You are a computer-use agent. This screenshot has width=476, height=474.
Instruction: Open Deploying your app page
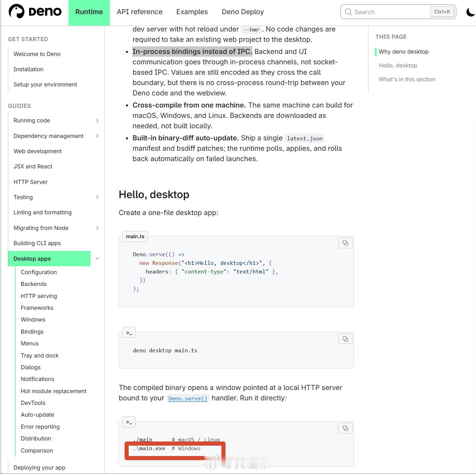39,467
